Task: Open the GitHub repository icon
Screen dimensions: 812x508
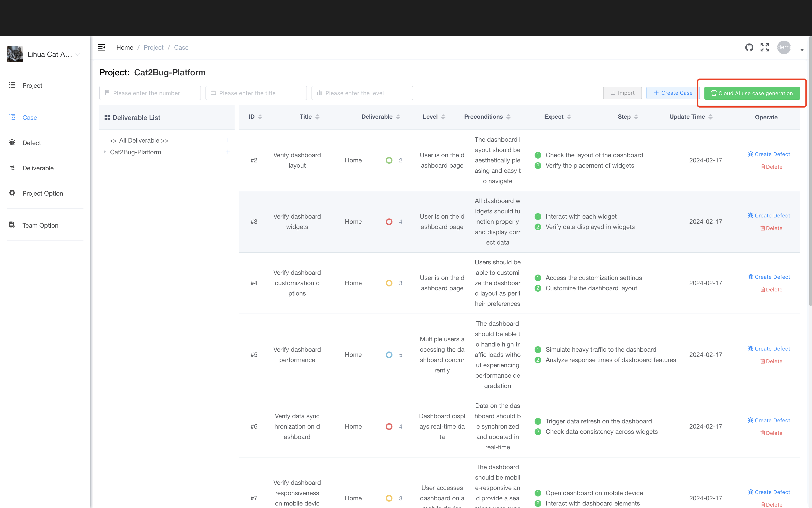Action: pos(749,47)
